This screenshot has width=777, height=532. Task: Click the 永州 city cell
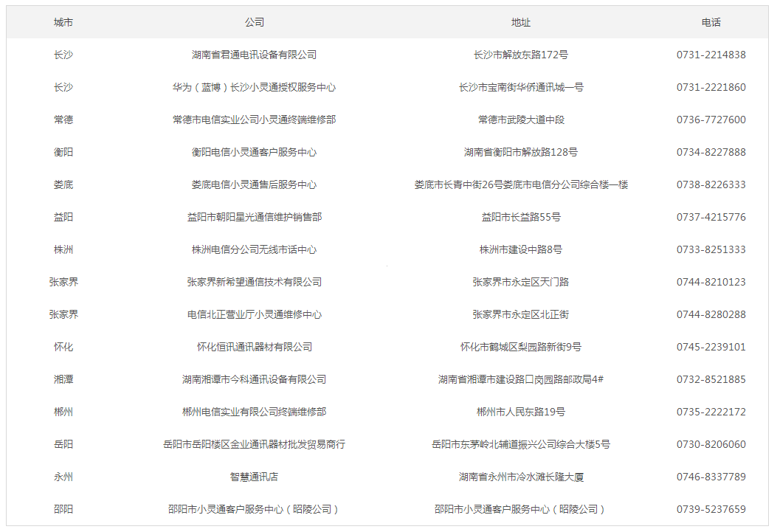point(63,477)
